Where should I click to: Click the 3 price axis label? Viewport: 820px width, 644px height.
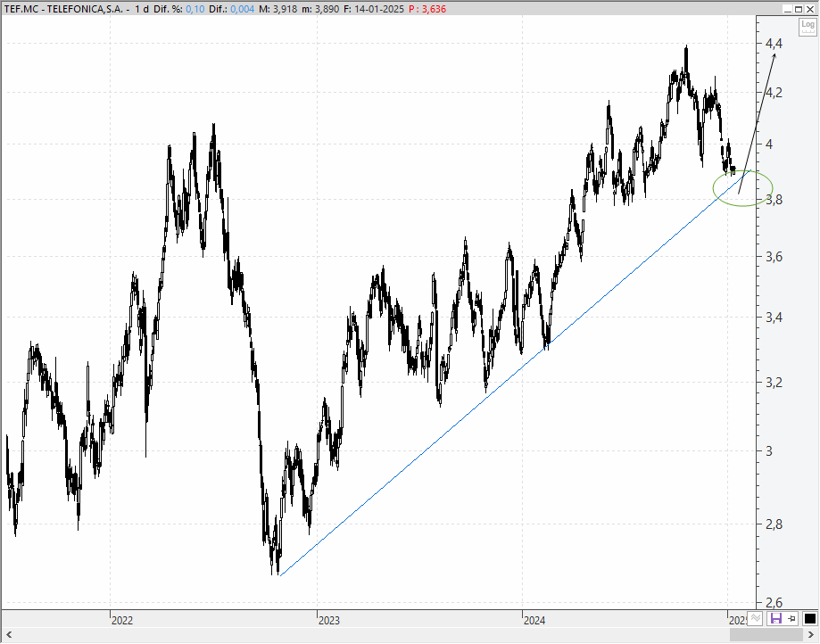coord(769,451)
